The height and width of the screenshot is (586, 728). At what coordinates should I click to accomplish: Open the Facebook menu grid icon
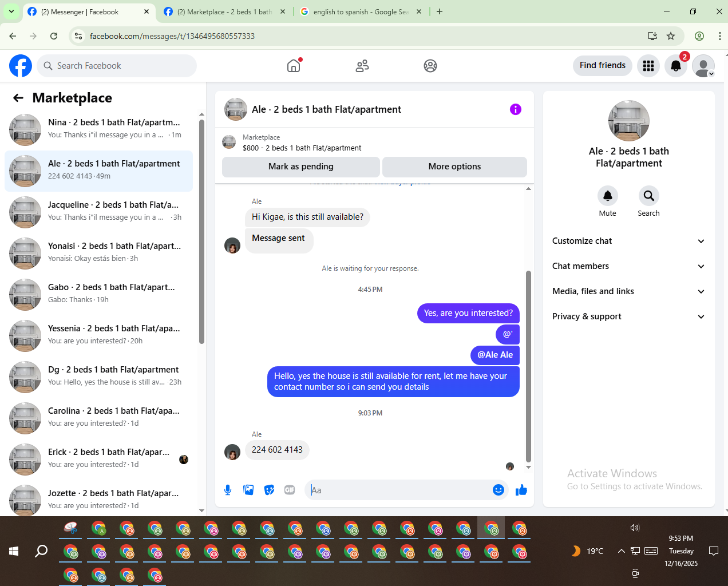coord(648,66)
